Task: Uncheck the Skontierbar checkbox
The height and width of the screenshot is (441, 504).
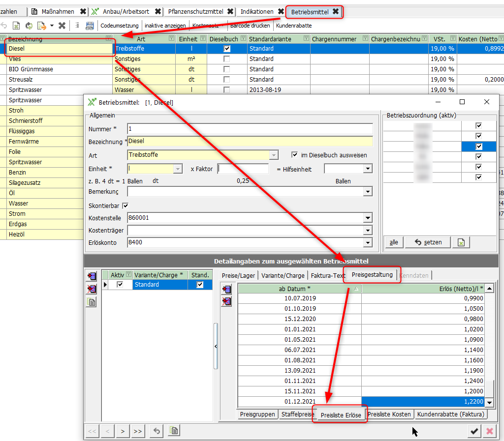Action: (x=125, y=206)
